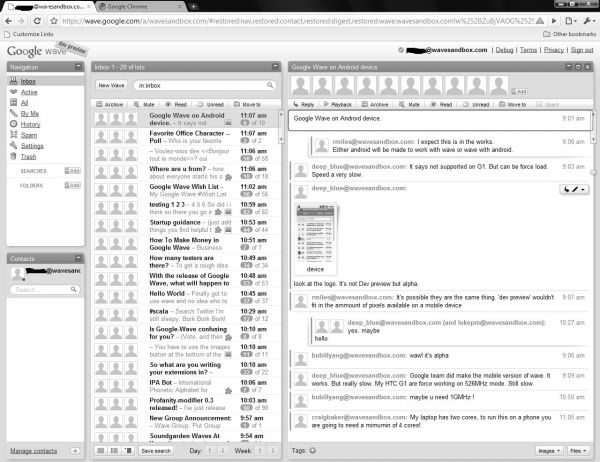
Task: Mute the open wave from wave toolbar
Action: coord(409,104)
